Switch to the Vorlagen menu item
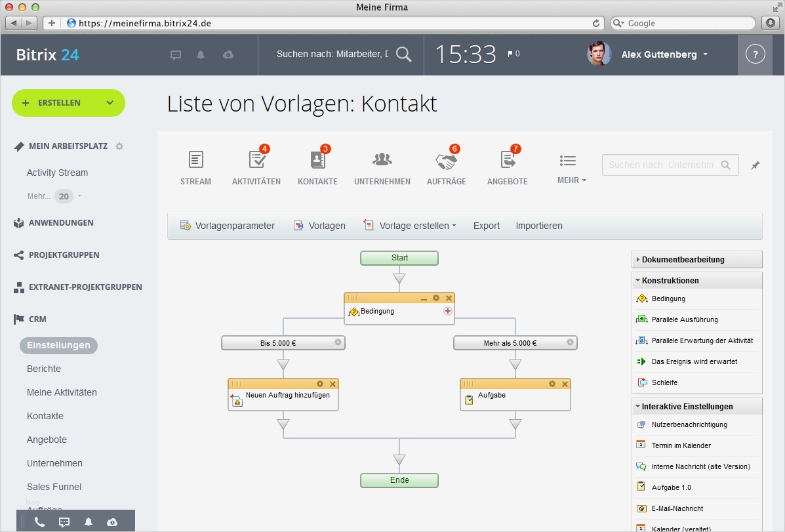 [x=325, y=225]
